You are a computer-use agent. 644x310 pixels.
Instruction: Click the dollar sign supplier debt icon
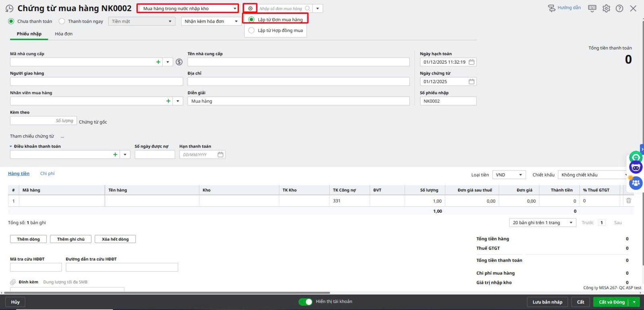click(x=179, y=62)
